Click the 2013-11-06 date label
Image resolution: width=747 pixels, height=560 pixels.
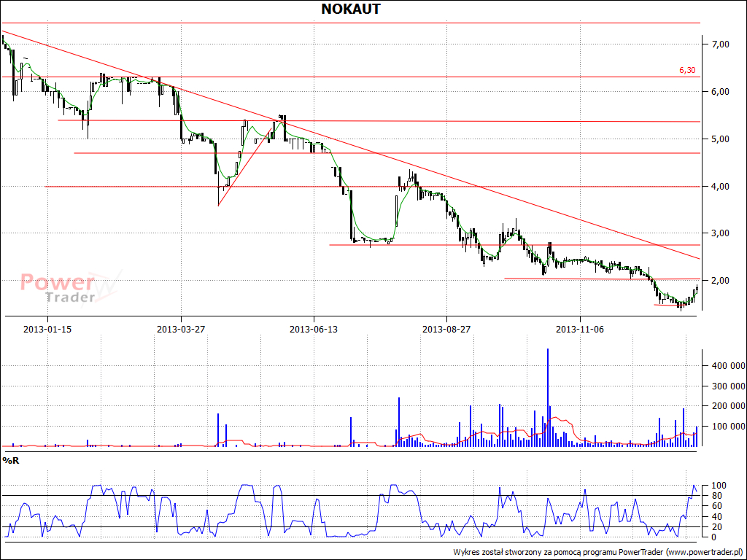[580, 329]
